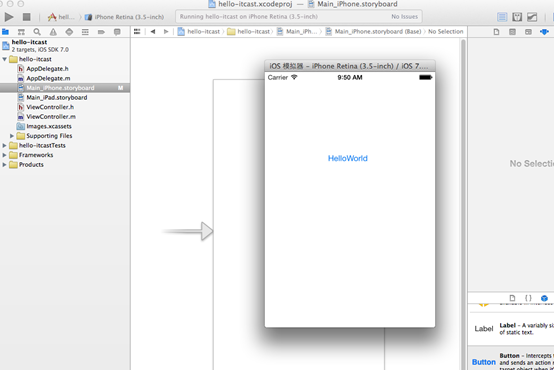
Task: Open the File inspector icon
Action: click(x=496, y=32)
